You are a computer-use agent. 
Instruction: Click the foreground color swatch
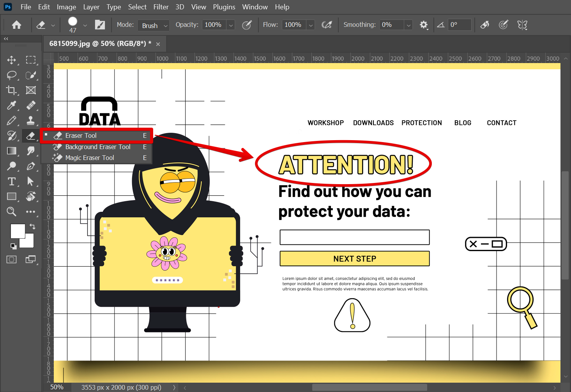coord(17,231)
